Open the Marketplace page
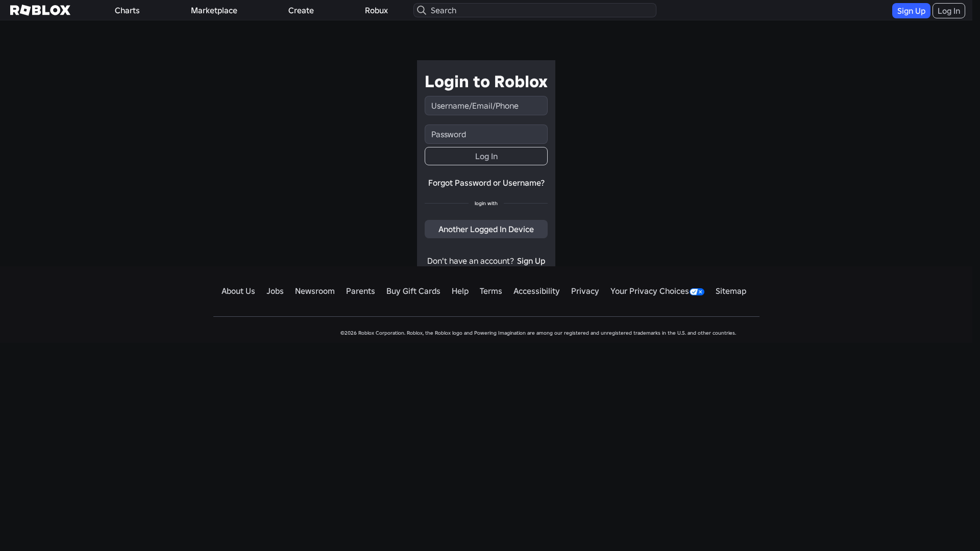980x551 pixels. pyautogui.click(x=214, y=10)
